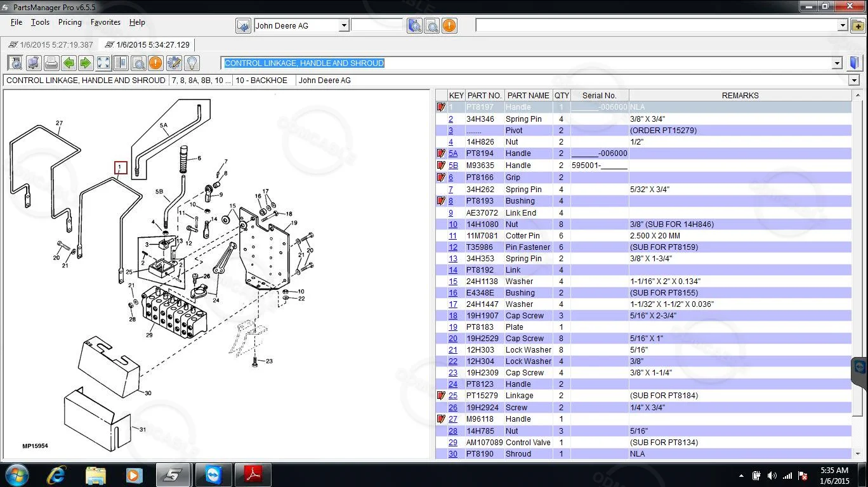Print the current parts page
Screen dimensions: 868x487
[x=51, y=63]
